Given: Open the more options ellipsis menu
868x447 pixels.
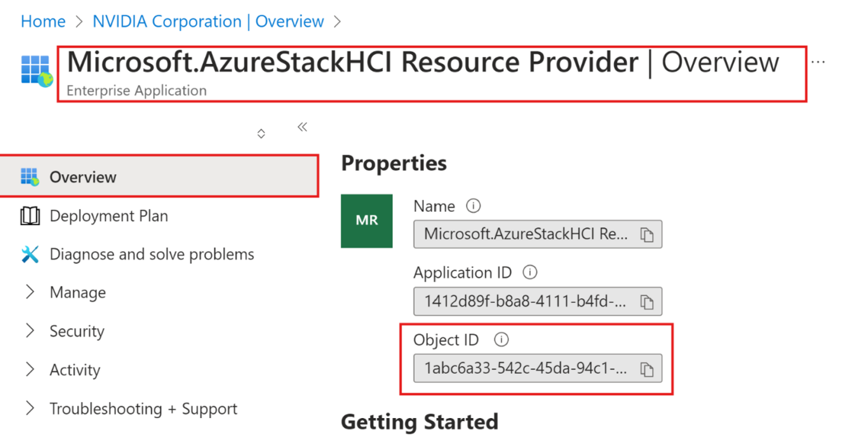Looking at the screenshot, I should point(818,62).
